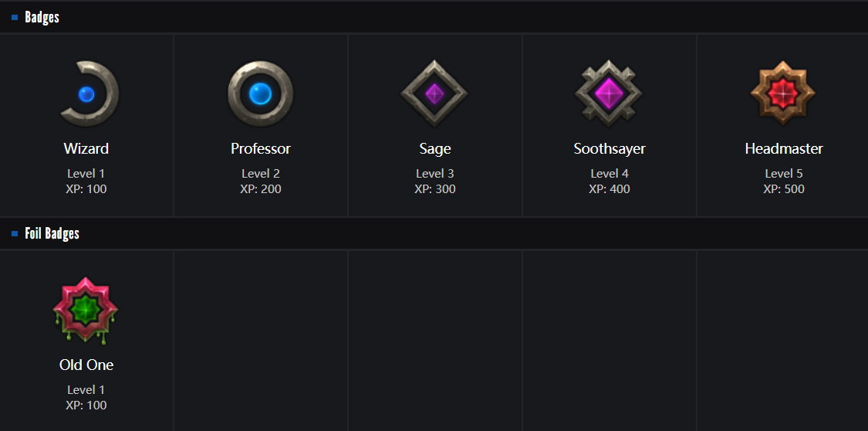Click the Old One badge name

86,365
